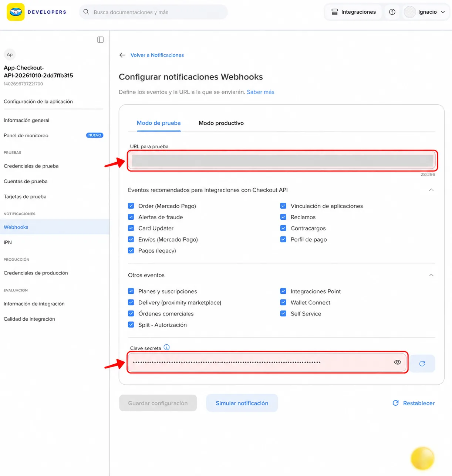452x476 pixels.
Task: Switch to Modo de prueba tab
Action: [x=159, y=123]
